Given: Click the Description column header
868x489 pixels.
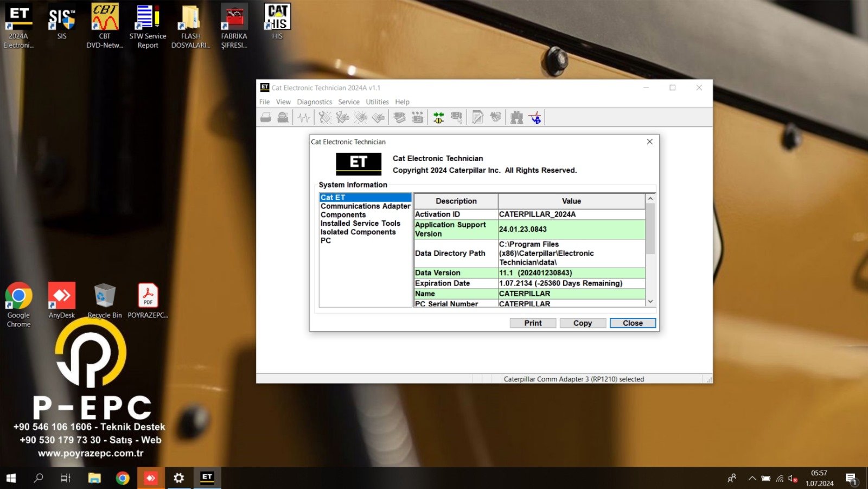Looking at the screenshot, I should [x=456, y=201].
